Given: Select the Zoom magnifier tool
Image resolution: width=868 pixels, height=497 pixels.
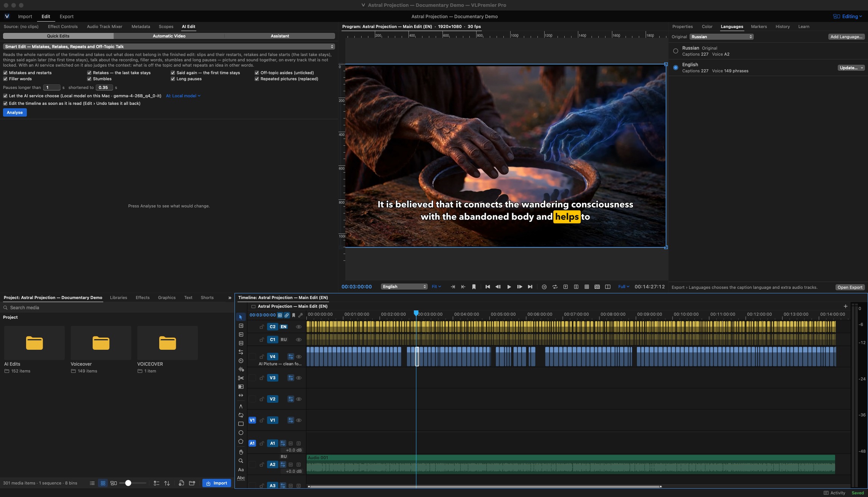Looking at the screenshot, I should (x=241, y=461).
